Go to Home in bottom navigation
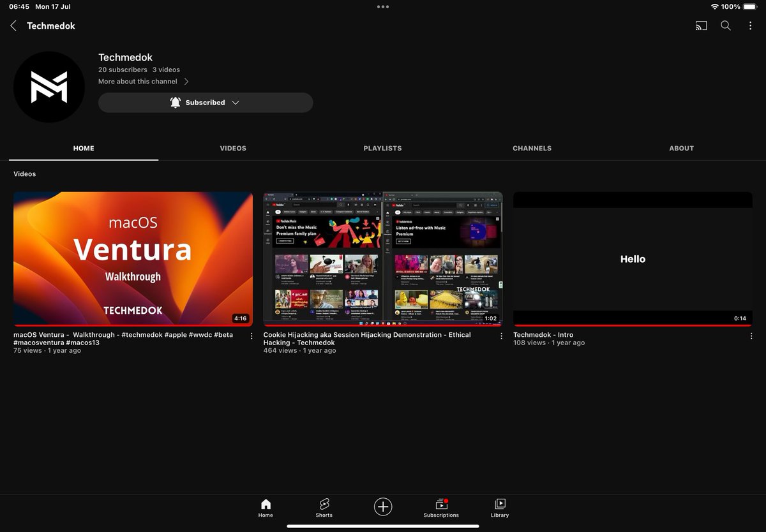 point(266,508)
